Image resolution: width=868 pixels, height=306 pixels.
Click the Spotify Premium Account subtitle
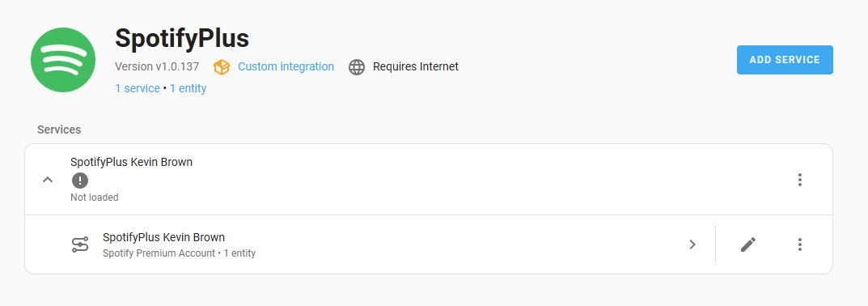pyautogui.click(x=159, y=253)
